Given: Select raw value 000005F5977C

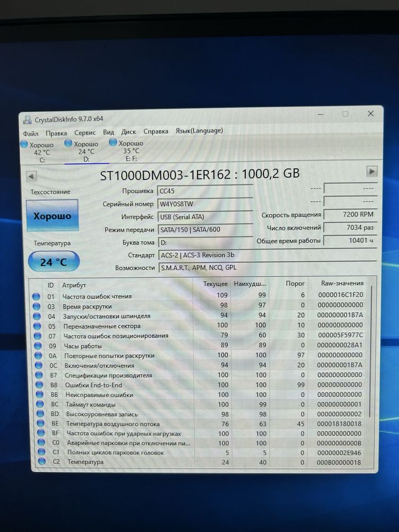Looking at the screenshot, I should (x=340, y=335).
